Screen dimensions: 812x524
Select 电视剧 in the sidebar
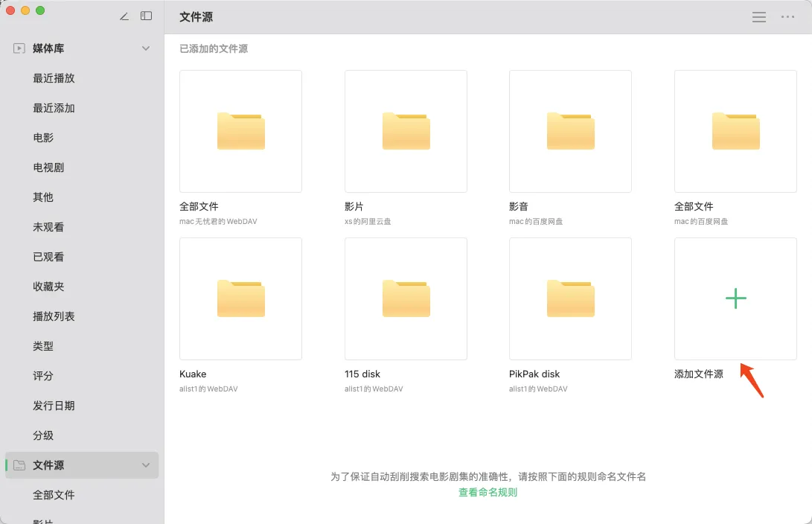click(x=48, y=167)
